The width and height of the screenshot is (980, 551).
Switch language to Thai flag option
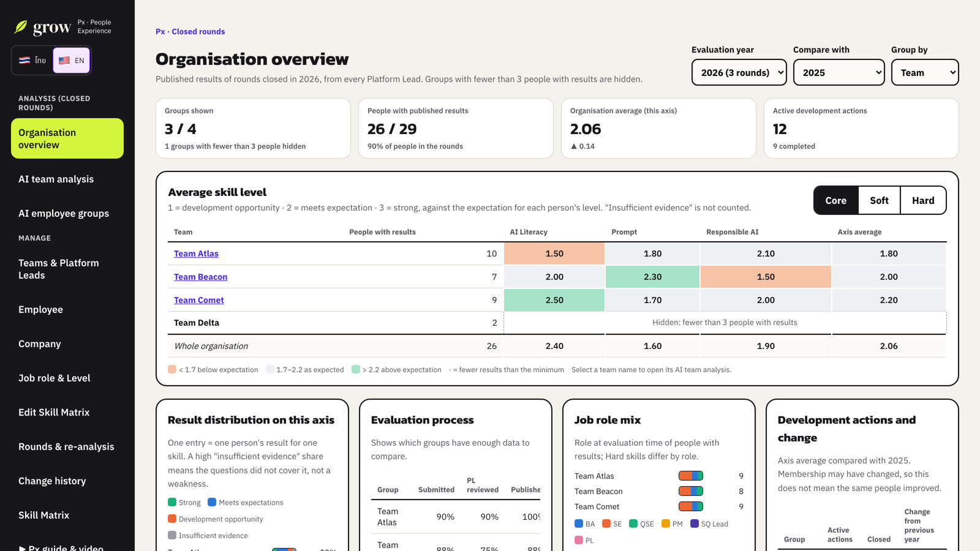(x=32, y=61)
